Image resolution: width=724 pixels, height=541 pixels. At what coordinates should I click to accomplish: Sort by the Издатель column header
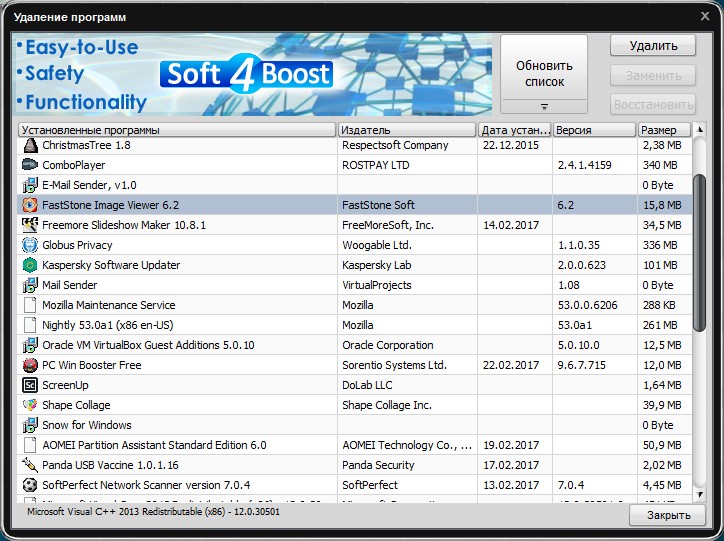click(x=407, y=130)
